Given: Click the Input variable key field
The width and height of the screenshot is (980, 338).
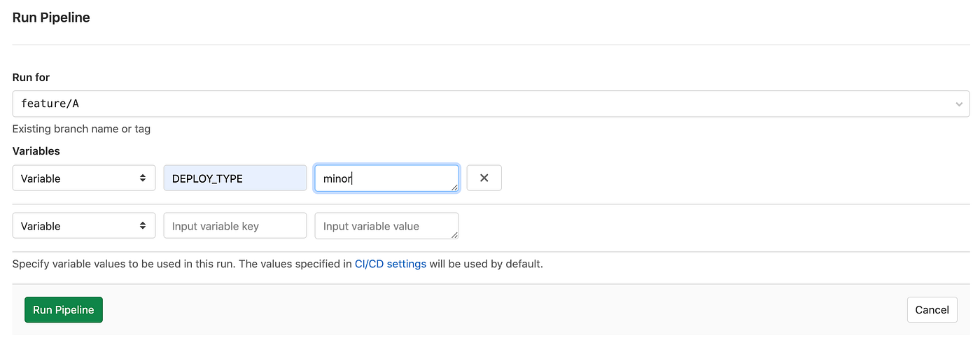Looking at the screenshot, I should point(234,225).
